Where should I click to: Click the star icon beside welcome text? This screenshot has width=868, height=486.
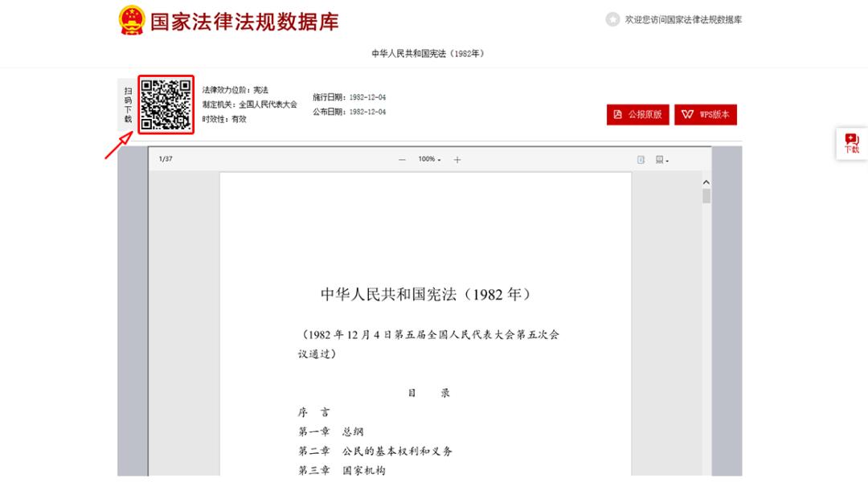pyautogui.click(x=612, y=19)
